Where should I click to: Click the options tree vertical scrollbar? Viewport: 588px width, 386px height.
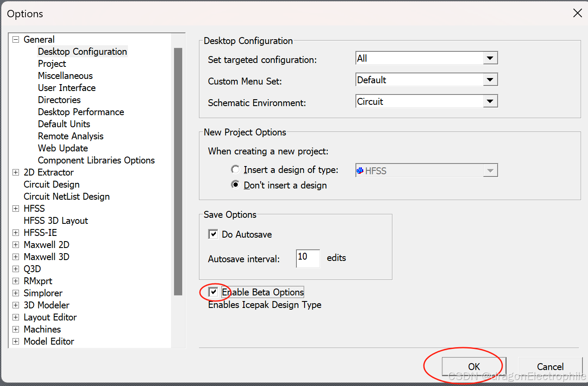tap(178, 171)
